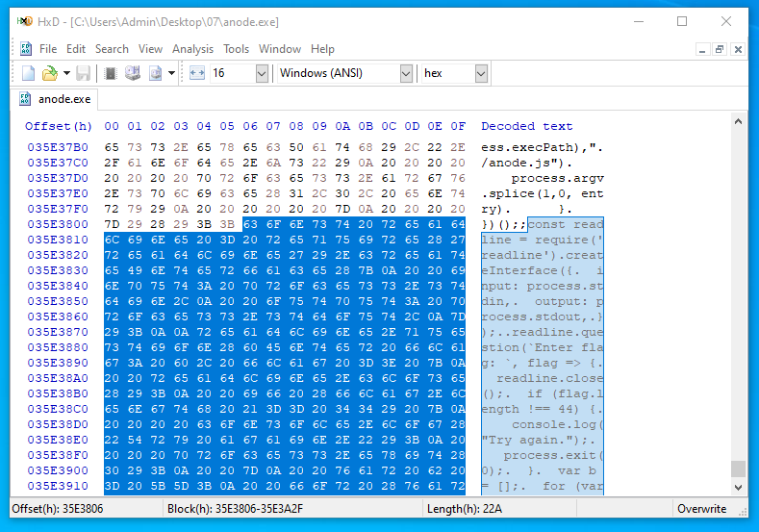Open the hex offset base dropdown
The width and height of the screenshot is (759, 532).
[x=481, y=73]
